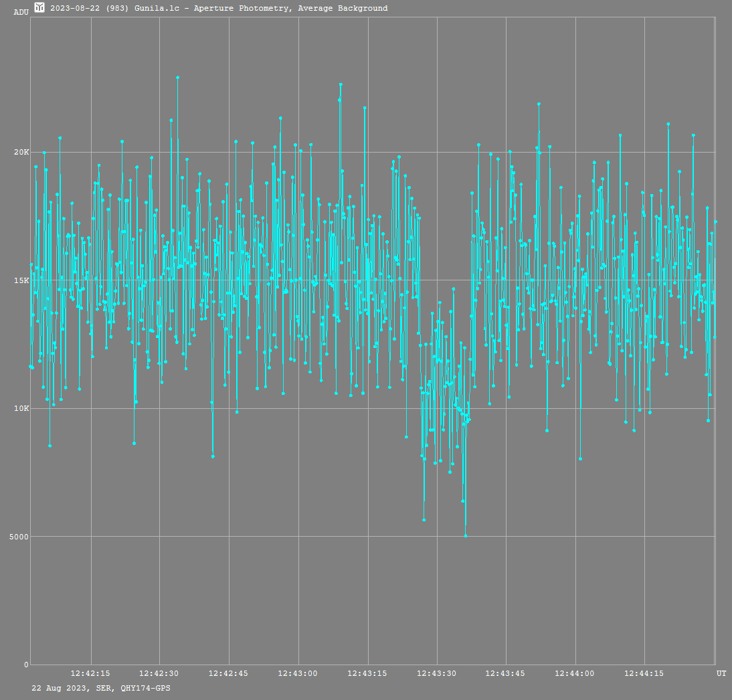
Task: Select the lowest data point near 5000 ADU
Action: (x=466, y=536)
